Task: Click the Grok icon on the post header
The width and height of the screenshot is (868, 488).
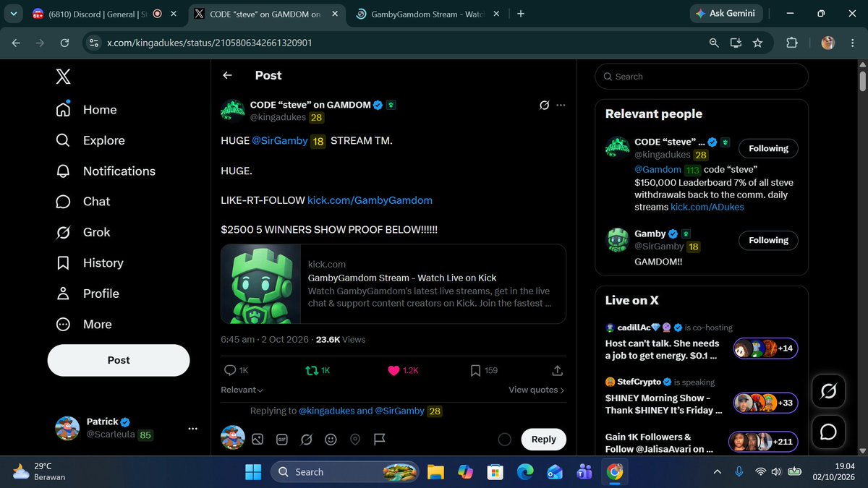Action: coord(545,106)
